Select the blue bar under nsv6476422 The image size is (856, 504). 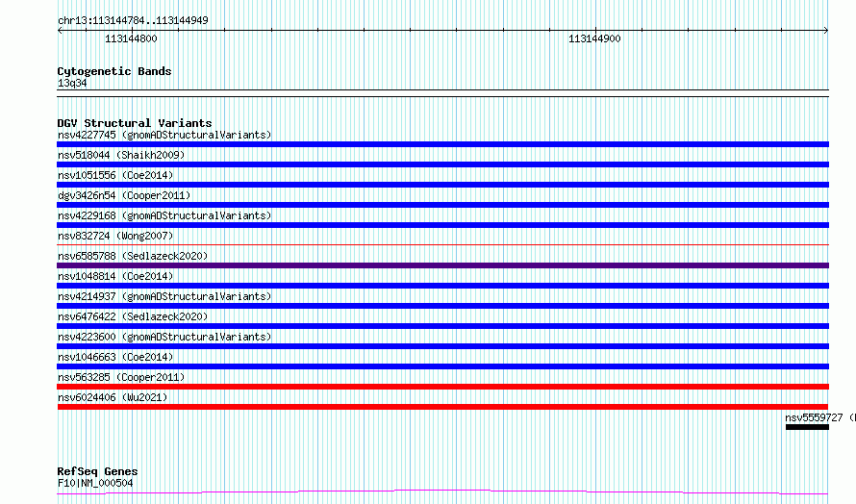[442, 326]
